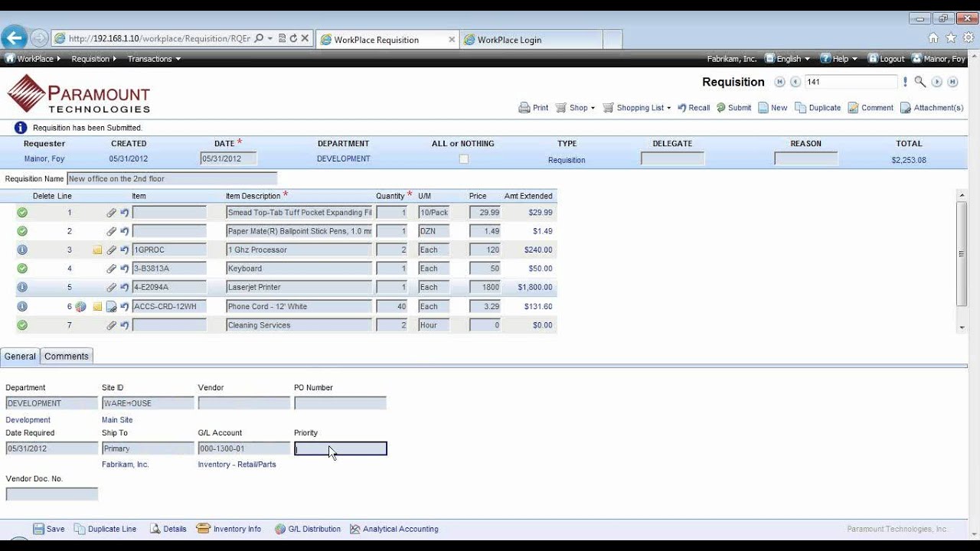Click the DELEGATE field in the header
This screenshot has height=551, width=980.
coord(672,159)
